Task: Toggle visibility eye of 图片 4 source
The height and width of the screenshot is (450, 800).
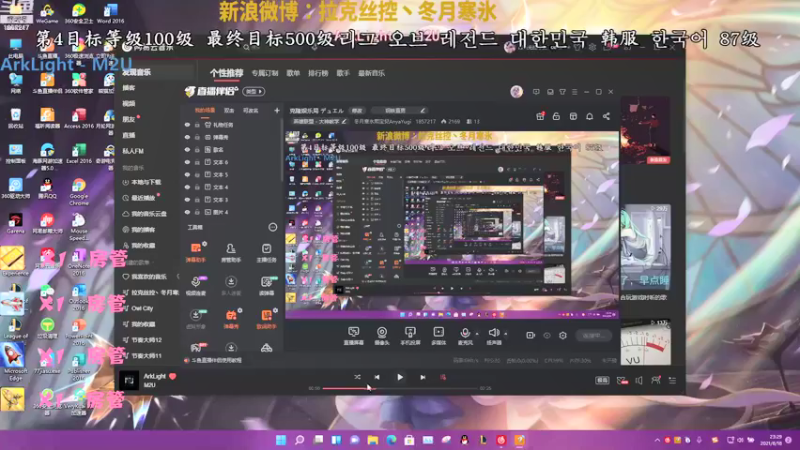Action: click(187, 212)
